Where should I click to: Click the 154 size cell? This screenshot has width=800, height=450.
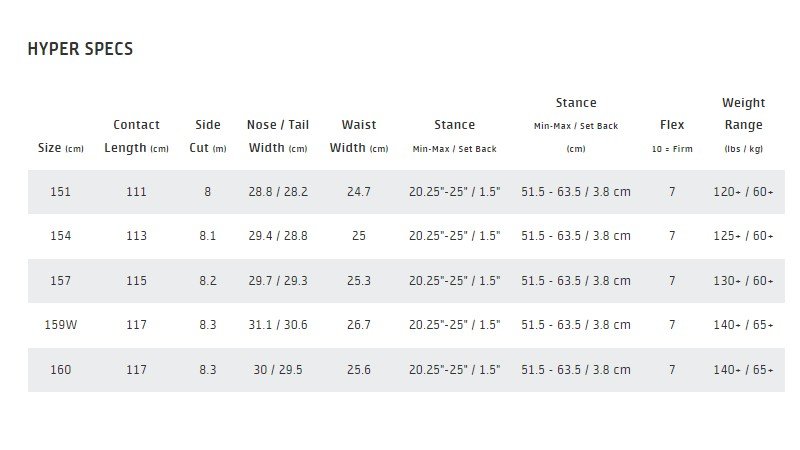(61, 236)
